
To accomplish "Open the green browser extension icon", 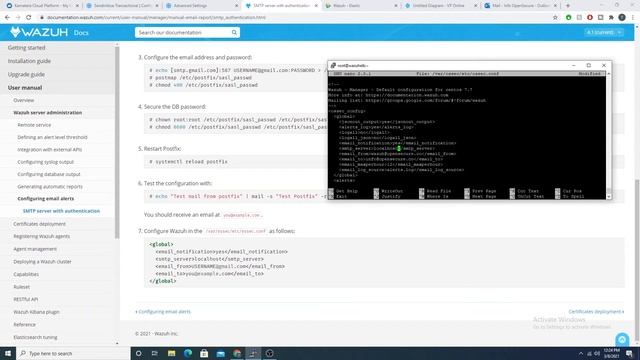I will pyautogui.click(x=569, y=18).
